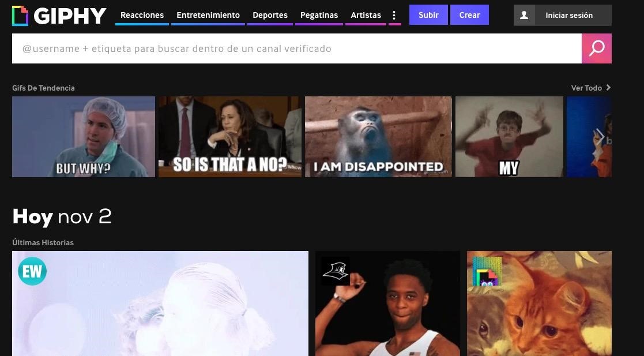
Task: Click the GIPHY logo
Action: 59,16
